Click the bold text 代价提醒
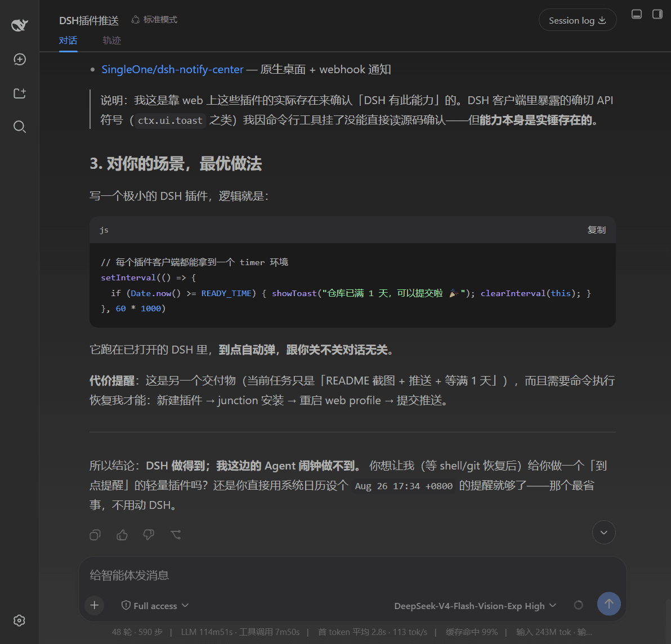Image resolution: width=671 pixels, height=644 pixels. tap(111, 381)
